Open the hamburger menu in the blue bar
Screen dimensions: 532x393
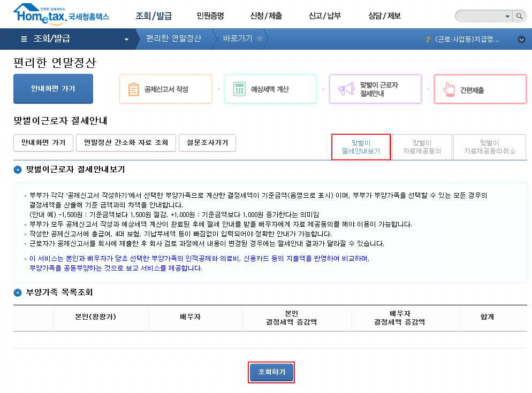(x=24, y=38)
